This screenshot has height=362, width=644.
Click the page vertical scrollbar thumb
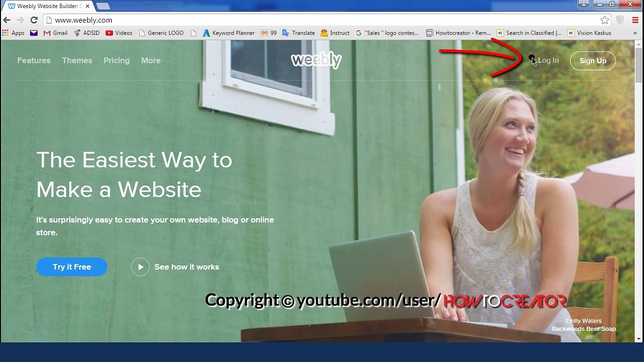click(x=638, y=65)
